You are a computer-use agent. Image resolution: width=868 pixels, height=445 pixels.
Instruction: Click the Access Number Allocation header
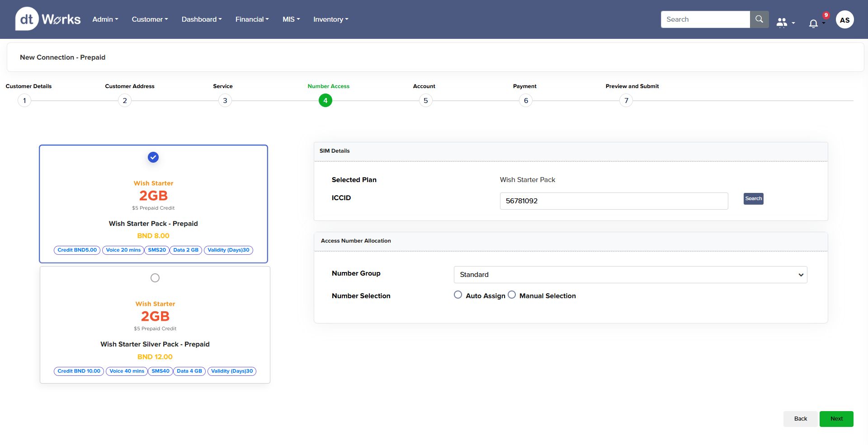571,241
